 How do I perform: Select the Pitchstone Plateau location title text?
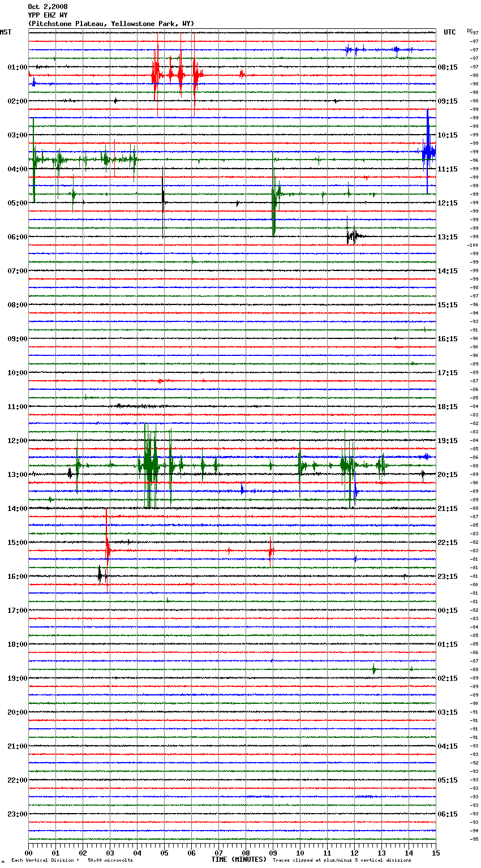point(111,24)
